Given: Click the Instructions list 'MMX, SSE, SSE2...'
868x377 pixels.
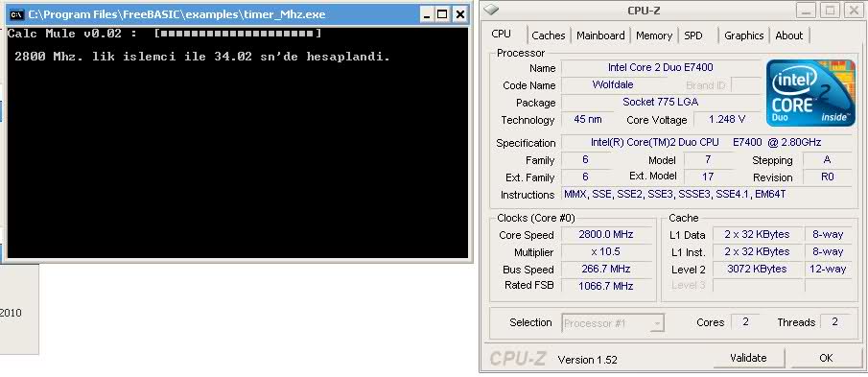Looking at the screenshot, I should pos(706,195).
